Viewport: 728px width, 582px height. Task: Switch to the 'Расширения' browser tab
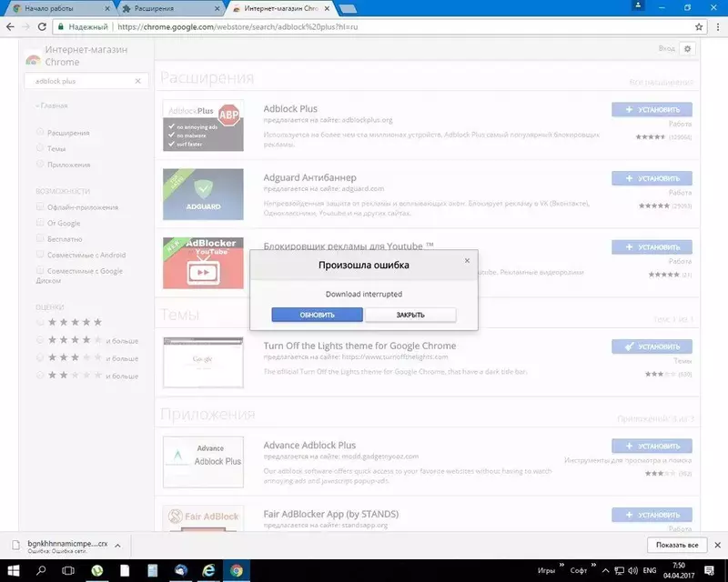tap(167, 8)
